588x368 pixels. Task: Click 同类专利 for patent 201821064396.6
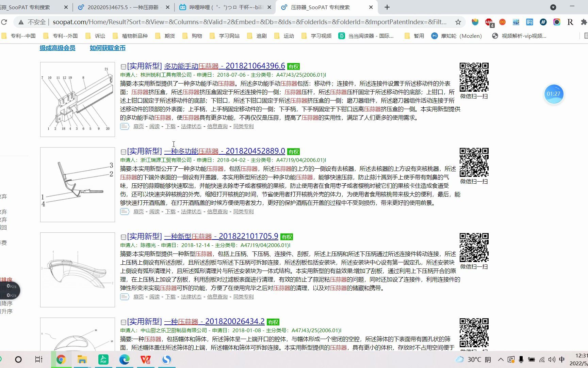point(243,126)
